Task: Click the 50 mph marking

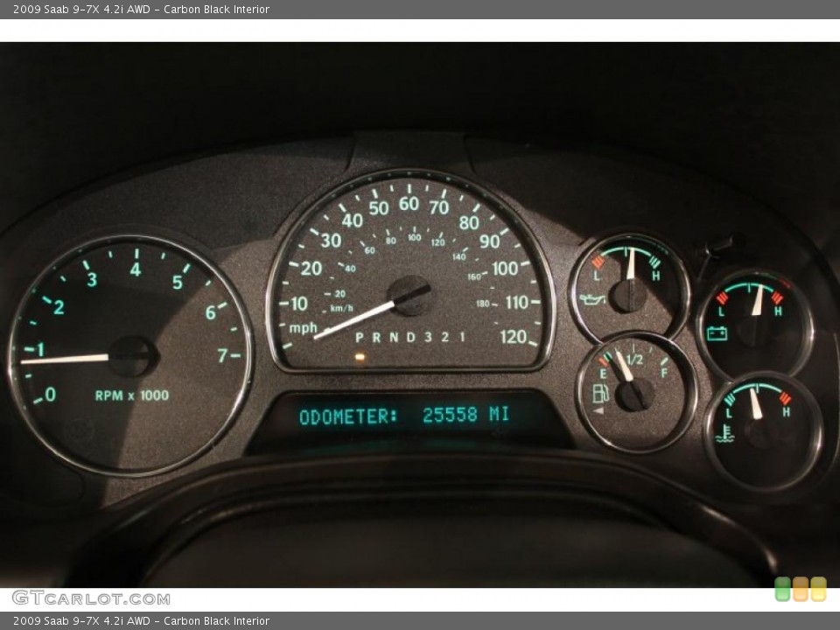Action: pos(379,208)
